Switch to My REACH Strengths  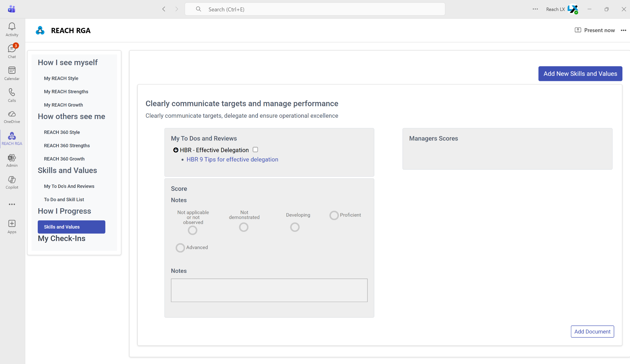coord(66,91)
